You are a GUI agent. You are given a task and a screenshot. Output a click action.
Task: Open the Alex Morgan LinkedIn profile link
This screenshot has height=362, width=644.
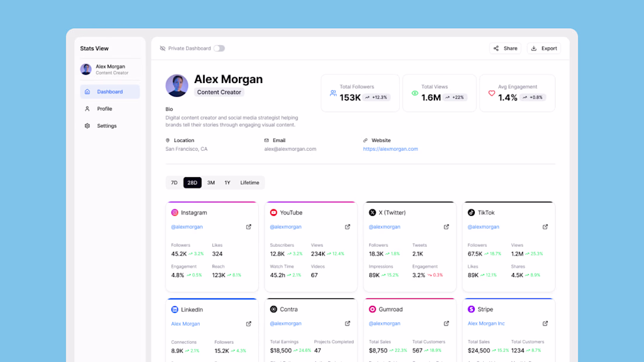click(x=186, y=324)
